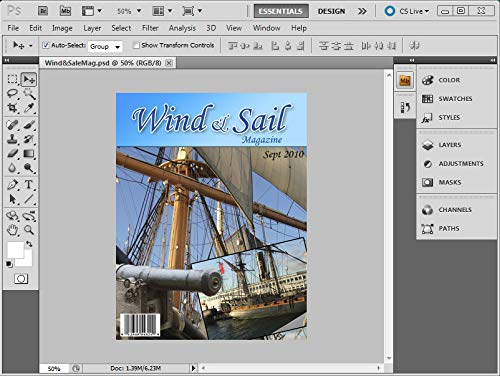Select the Hand tool
500x376 pixels.
pyautogui.click(x=12, y=230)
